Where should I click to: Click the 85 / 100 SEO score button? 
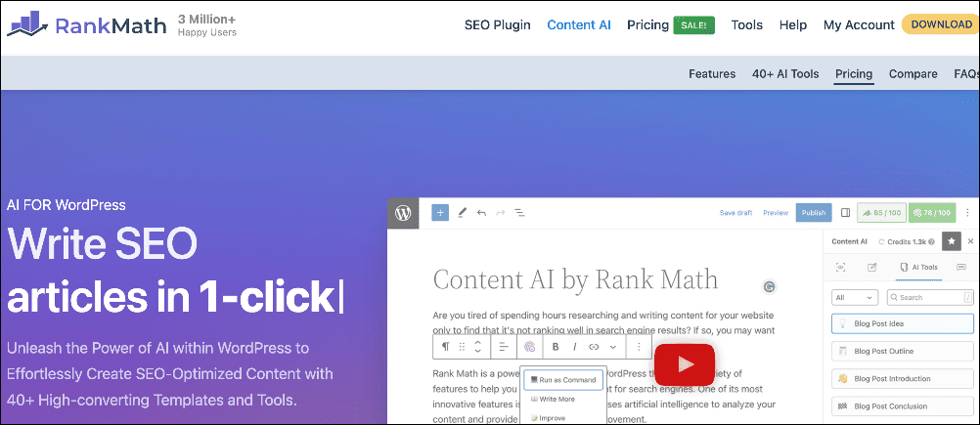[x=882, y=213]
